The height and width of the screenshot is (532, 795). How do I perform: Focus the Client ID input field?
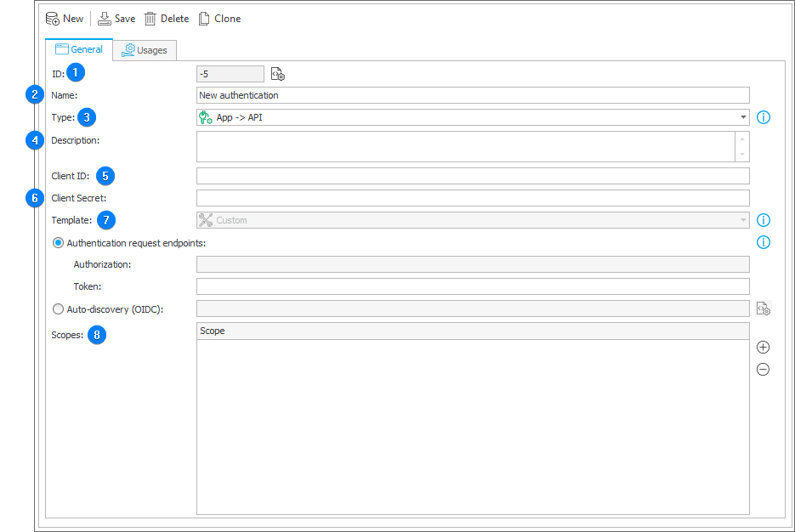(x=473, y=176)
